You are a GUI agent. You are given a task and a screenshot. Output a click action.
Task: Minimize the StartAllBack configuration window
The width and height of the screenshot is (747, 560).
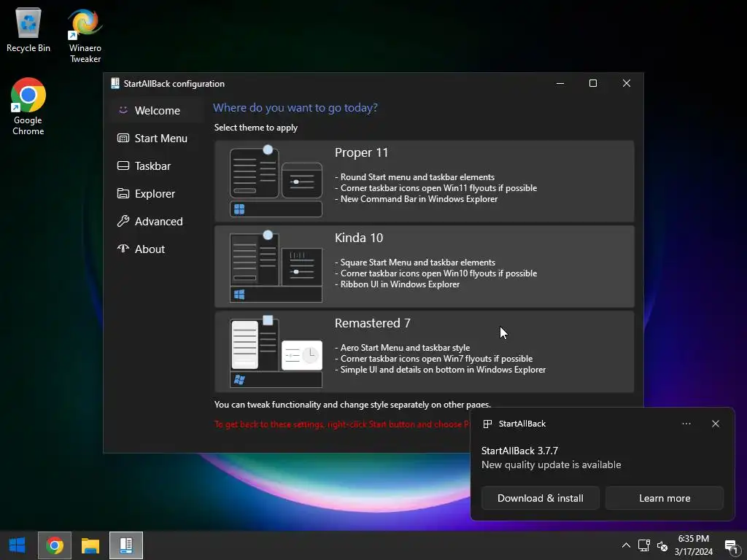click(560, 83)
